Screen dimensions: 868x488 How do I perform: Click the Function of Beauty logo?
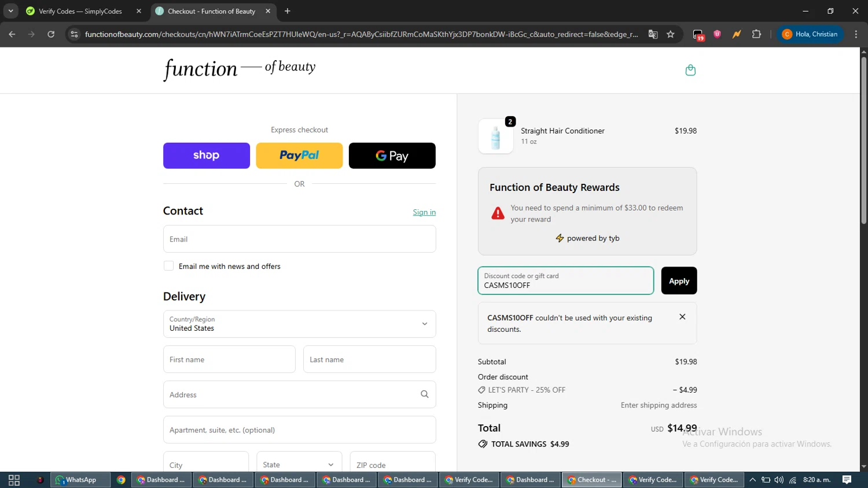tap(240, 69)
